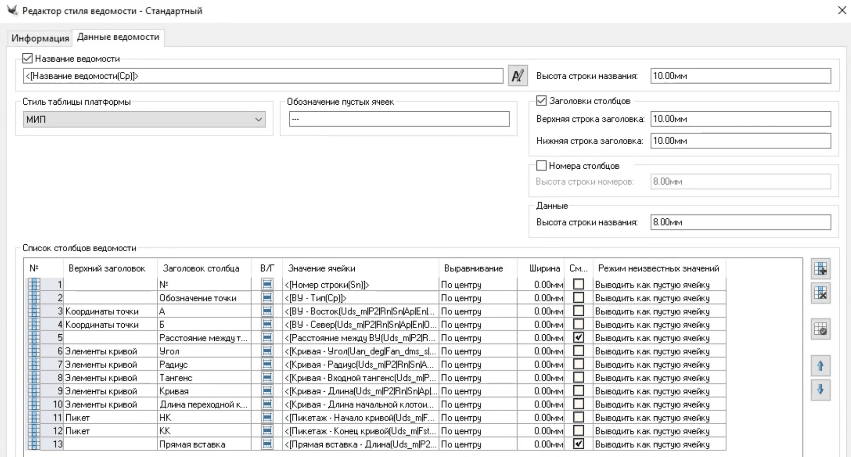Screen dimensions: 851x457
Task: Select the Данные ведомости tab
Action: point(119,38)
